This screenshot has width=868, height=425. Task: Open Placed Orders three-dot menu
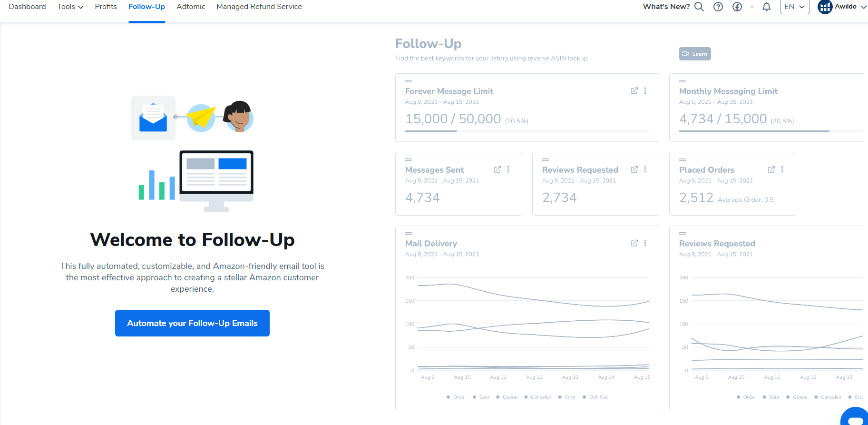coord(782,169)
